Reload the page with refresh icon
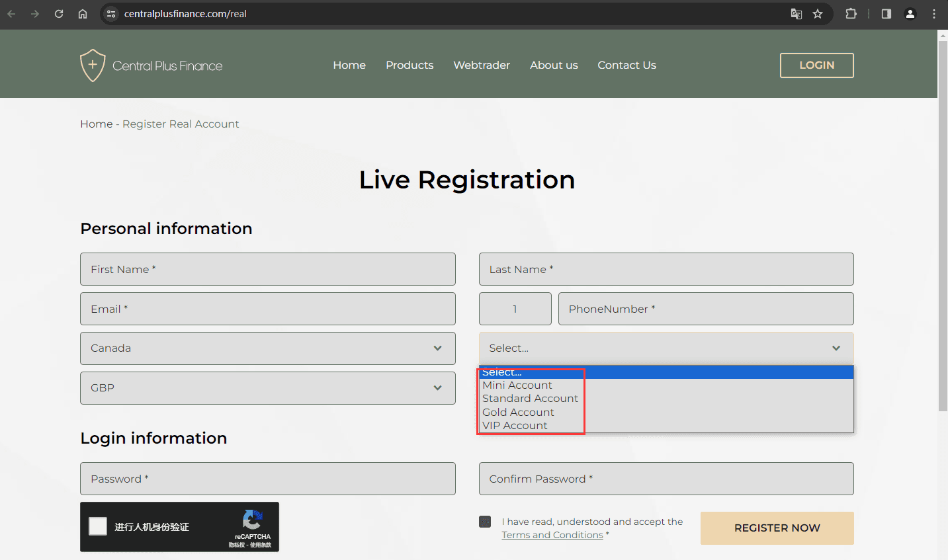Viewport: 948px width, 560px height. coord(59,14)
